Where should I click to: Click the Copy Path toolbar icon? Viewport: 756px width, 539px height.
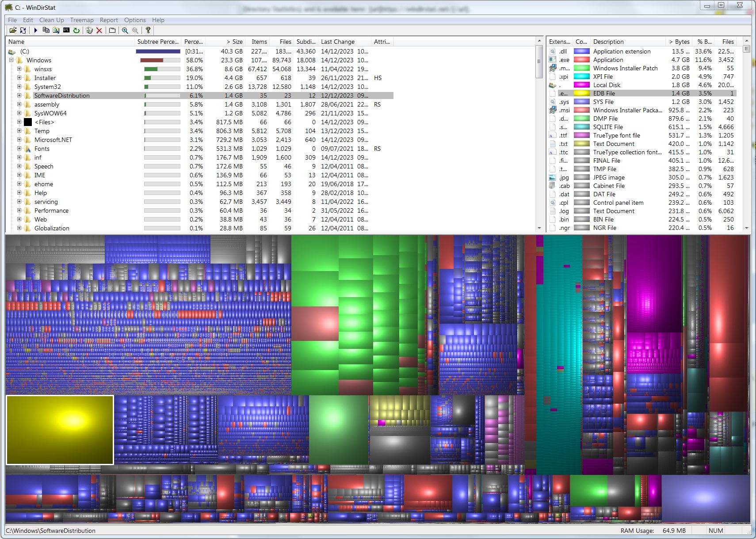point(46,30)
